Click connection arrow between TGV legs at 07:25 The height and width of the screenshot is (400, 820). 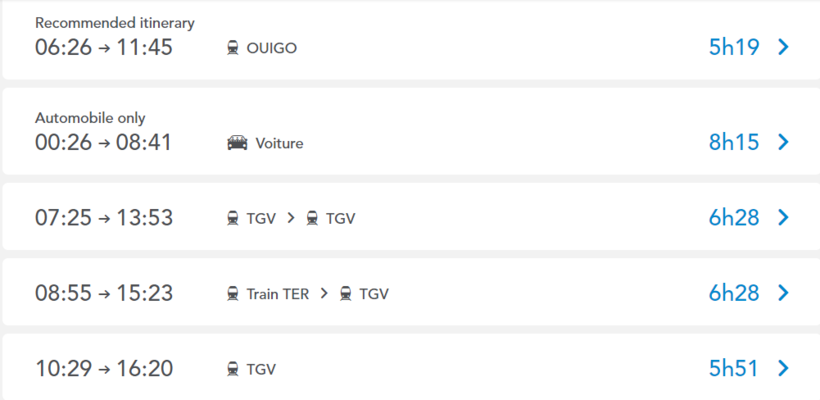point(290,218)
